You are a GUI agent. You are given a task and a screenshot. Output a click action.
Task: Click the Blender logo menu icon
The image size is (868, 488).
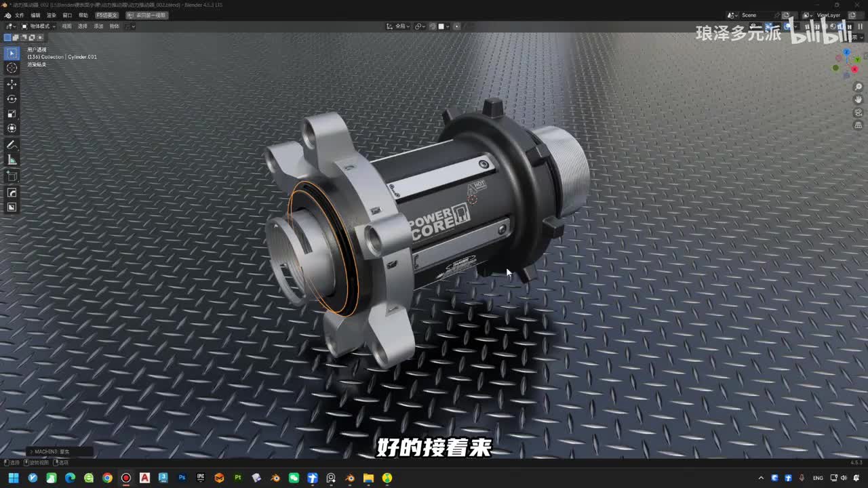(x=7, y=15)
